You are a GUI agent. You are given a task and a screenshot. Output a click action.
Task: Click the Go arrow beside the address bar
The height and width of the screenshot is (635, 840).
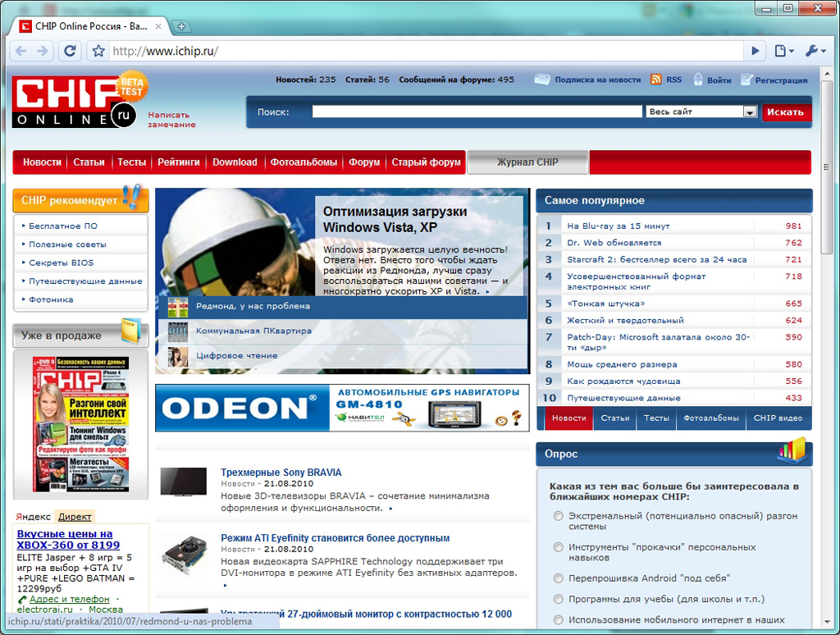point(756,51)
